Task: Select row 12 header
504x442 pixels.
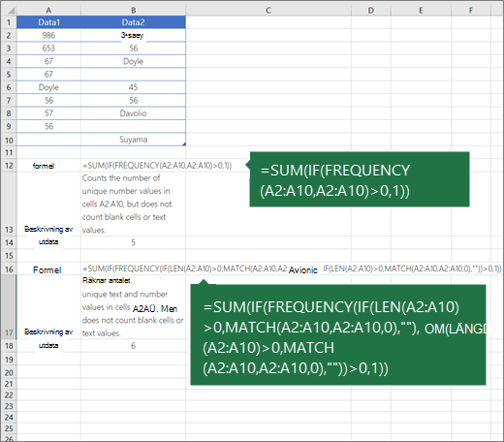Action: tap(9, 166)
